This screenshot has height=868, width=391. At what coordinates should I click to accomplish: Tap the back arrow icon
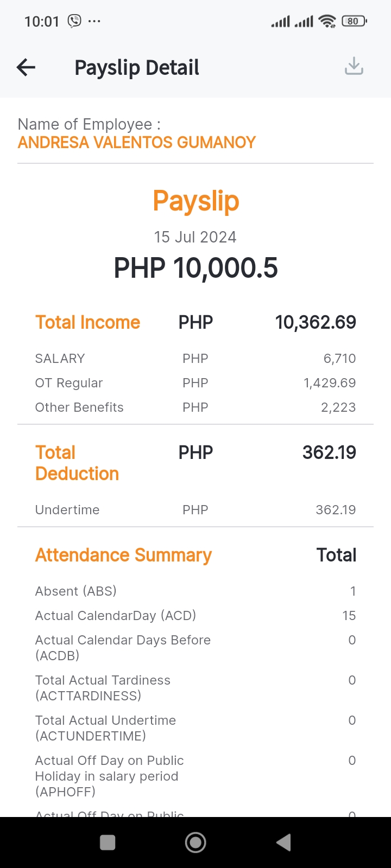click(26, 67)
